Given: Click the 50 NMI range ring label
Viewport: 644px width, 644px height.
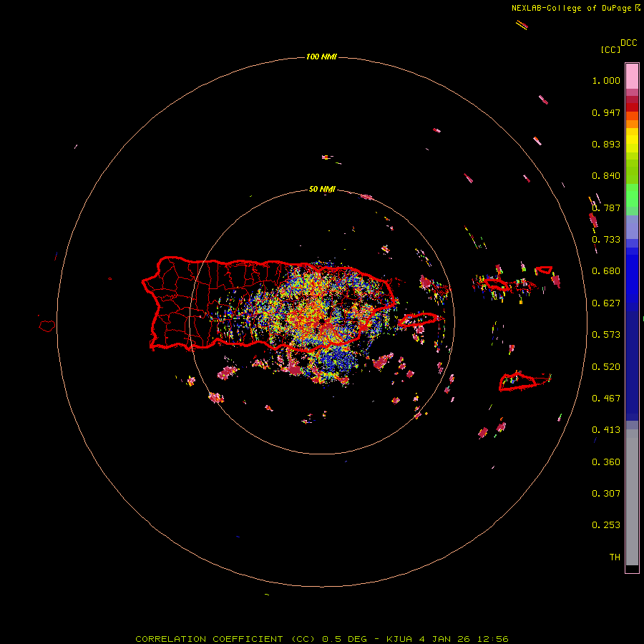Looking at the screenshot, I should 322,190.
